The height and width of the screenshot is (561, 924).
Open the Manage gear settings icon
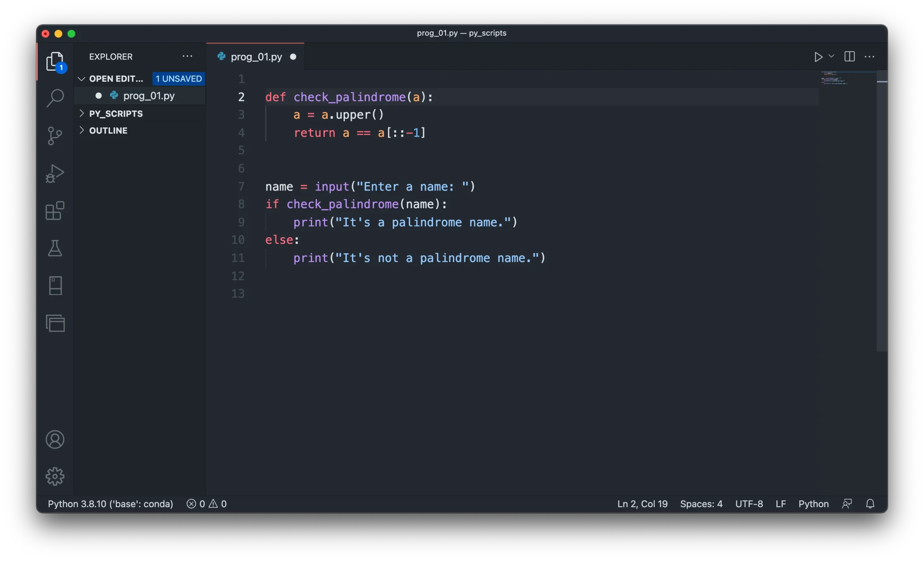click(55, 476)
